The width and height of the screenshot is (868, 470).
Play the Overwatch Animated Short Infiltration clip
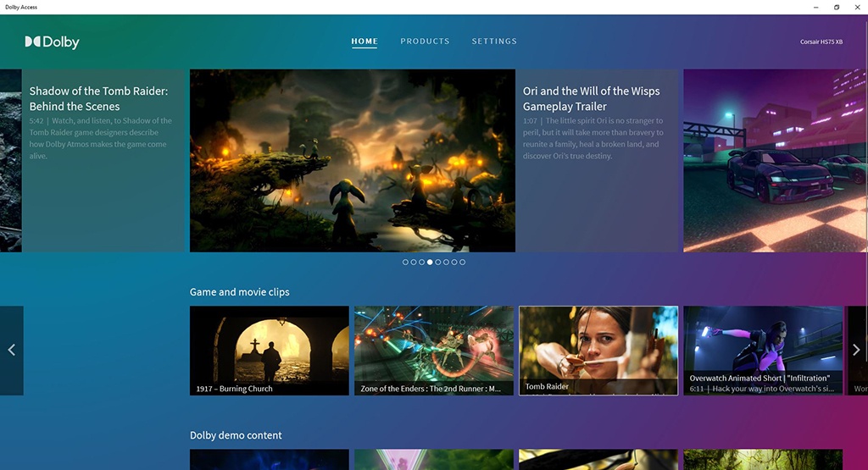pyautogui.click(x=764, y=351)
